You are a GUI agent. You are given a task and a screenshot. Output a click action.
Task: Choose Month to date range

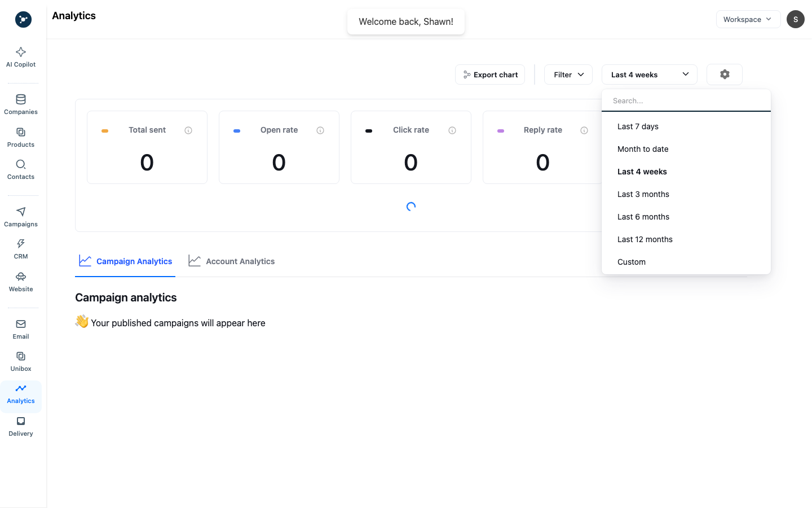(686, 149)
